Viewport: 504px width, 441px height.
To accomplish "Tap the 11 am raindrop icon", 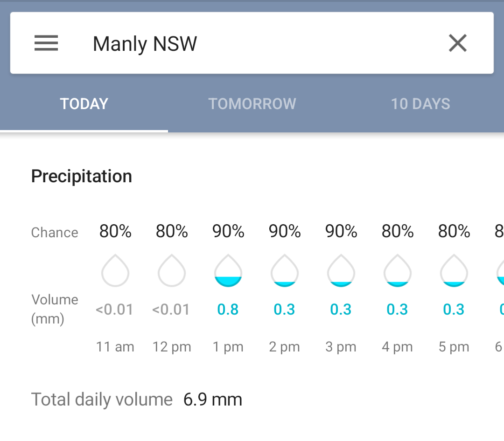I will coord(115,270).
